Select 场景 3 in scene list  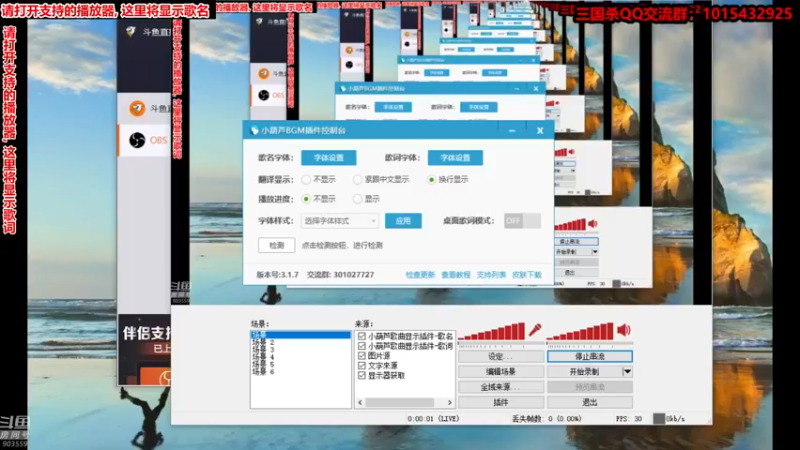pyautogui.click(x=263, y=349)
